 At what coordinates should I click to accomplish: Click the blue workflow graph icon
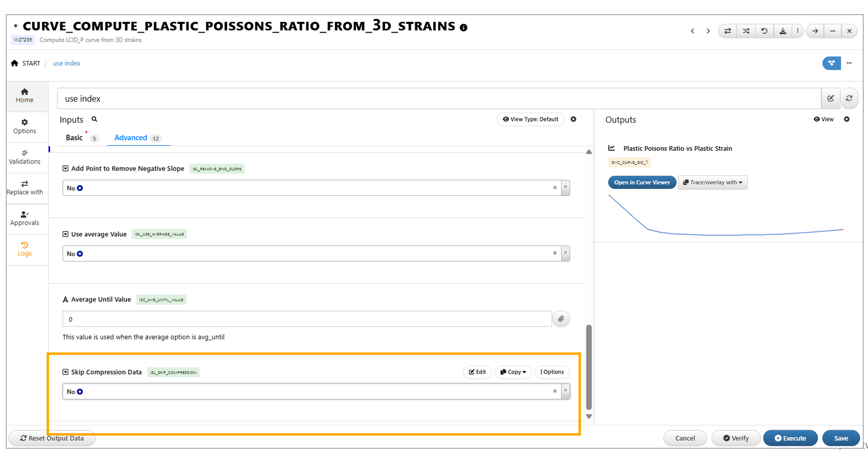pyautogui.click(x=831, y=63)
